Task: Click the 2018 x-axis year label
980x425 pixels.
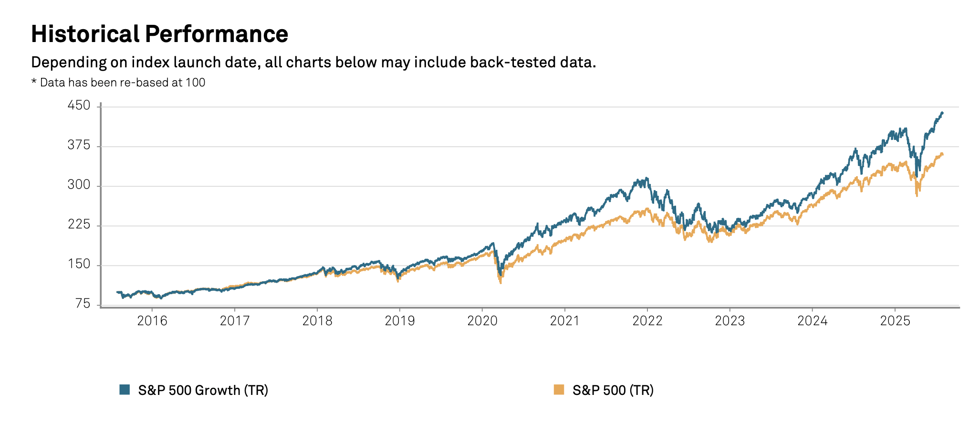Action: tap(317, 321)
